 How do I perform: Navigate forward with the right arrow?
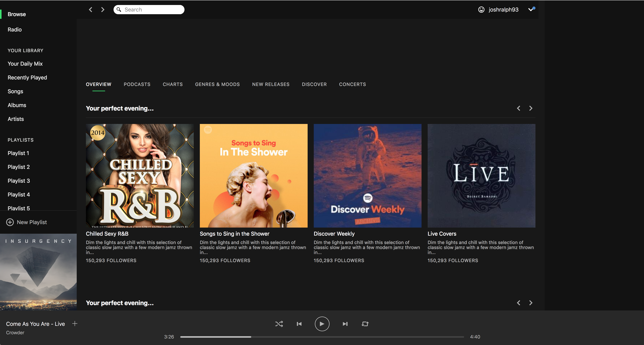click(x=102, y=10)
